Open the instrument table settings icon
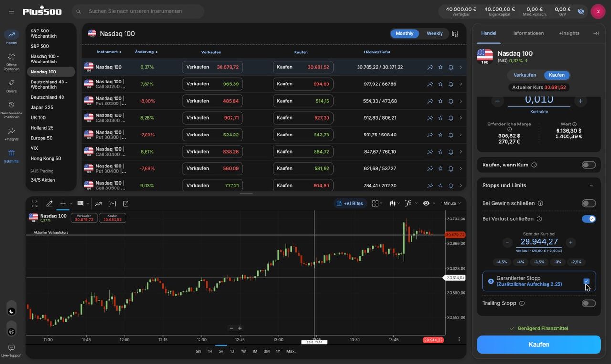The height and width of the screenshot is (364, 611). tap(455, 34)
